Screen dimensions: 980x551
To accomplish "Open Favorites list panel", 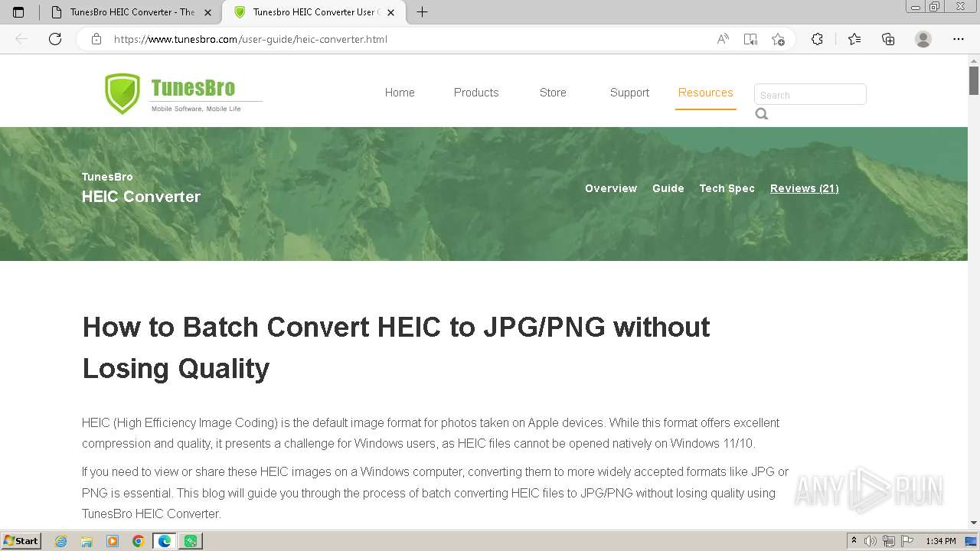I will coord(854,39).
